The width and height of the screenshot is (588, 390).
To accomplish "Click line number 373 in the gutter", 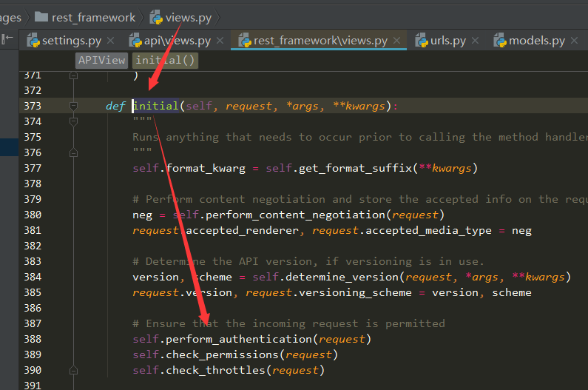I will click(x=33, y=107).
